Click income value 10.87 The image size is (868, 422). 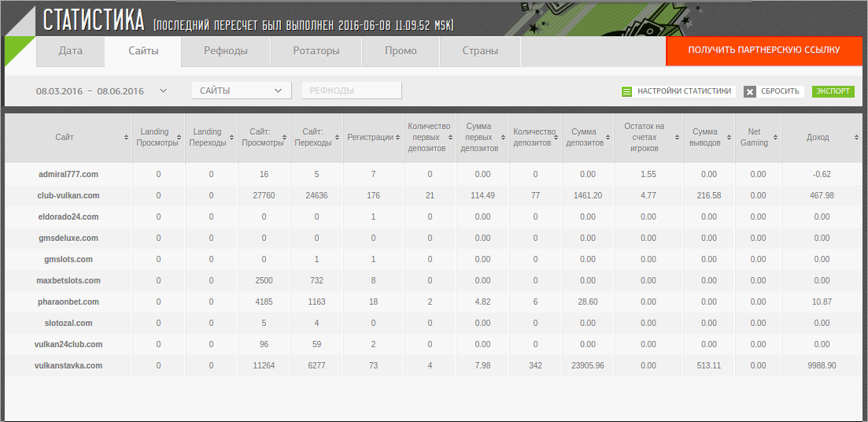(x=822, y=302)
